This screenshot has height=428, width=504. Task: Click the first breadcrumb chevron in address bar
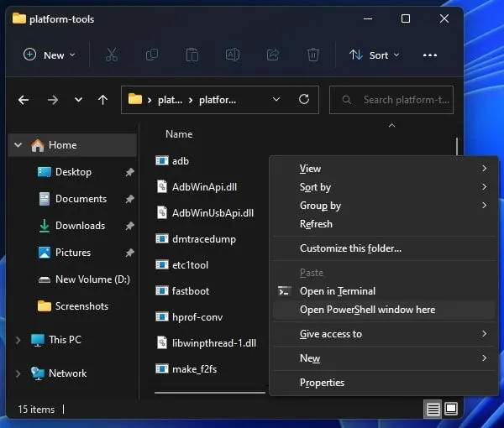150,100
